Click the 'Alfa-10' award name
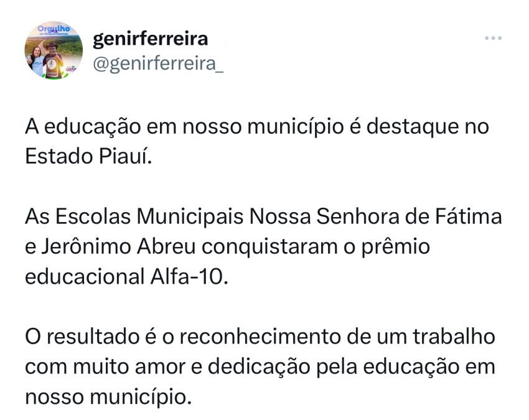Viewport: 529px width, 420px height. pos(192,276)
